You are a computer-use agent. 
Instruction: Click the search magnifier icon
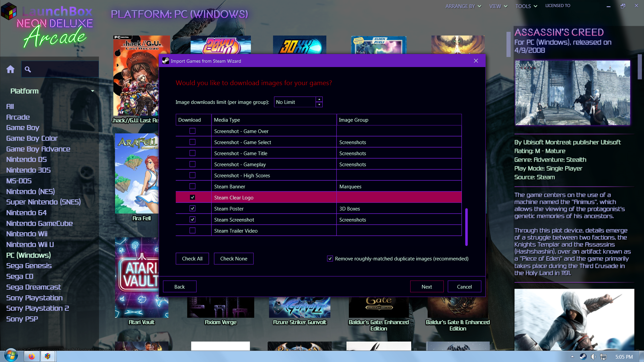(28, 69)
